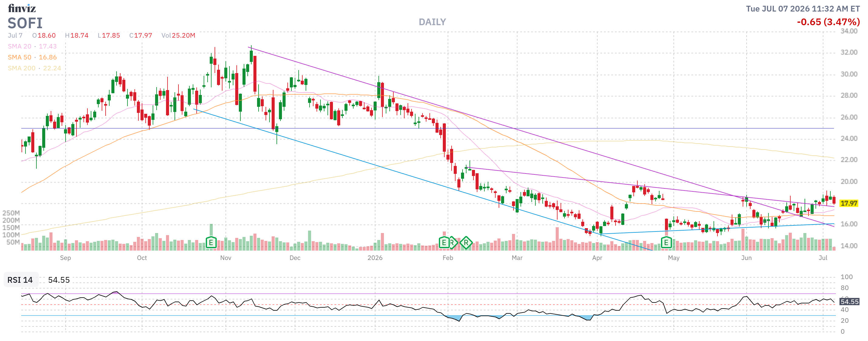Open the RSI 14 indicator settings
This screenshot has width=868, height=341.
20,280
